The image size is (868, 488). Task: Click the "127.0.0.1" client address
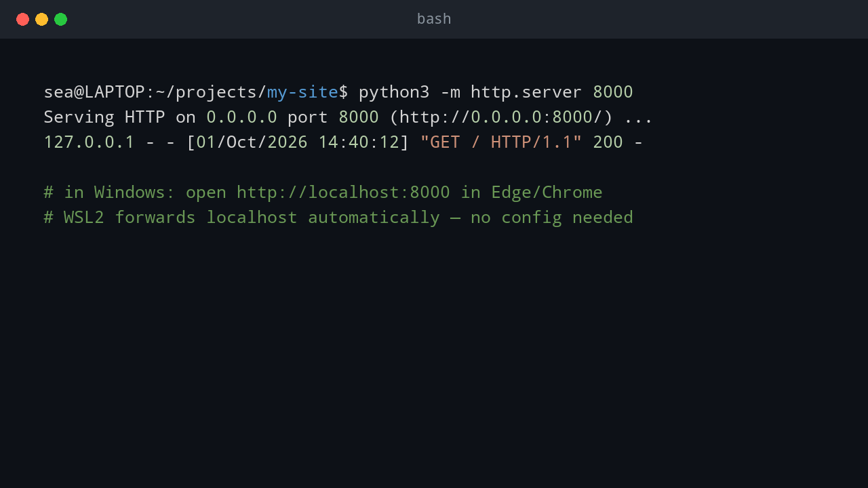pos(90,142)
